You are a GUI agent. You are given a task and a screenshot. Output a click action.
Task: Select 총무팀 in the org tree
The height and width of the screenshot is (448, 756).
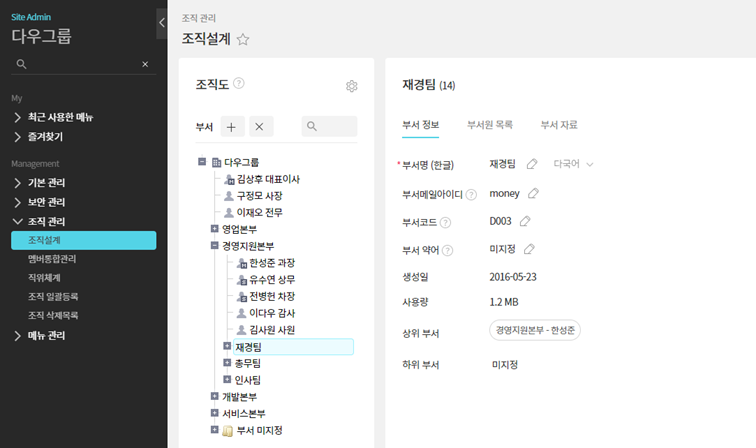[248, 364]
